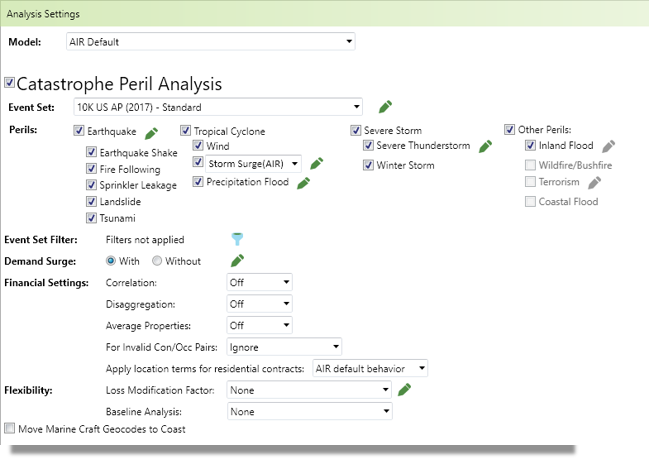Open the Model dropdown showing AIR Default
649x460 pixels.
211,41
